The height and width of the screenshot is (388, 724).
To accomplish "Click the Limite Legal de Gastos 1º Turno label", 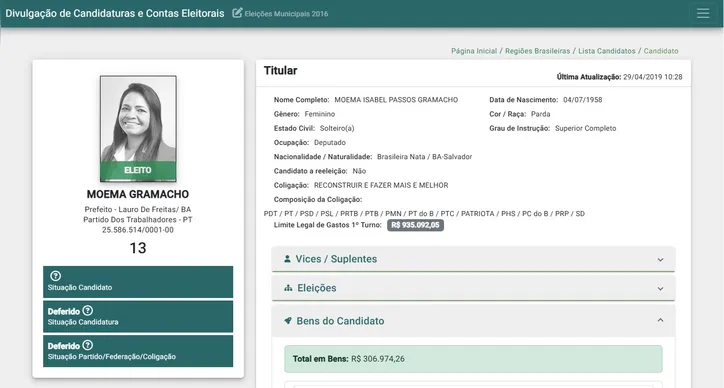I will click(328, 225).
